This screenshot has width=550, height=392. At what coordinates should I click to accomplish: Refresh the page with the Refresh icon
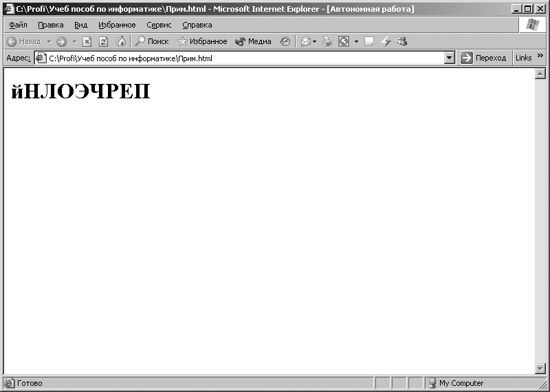(103, 41)
